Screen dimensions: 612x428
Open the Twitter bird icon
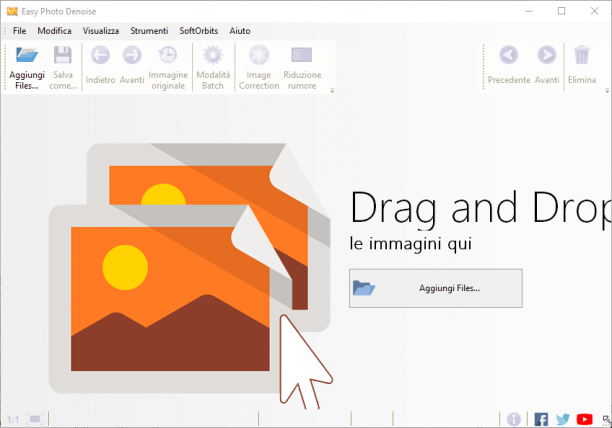(563, 419)
